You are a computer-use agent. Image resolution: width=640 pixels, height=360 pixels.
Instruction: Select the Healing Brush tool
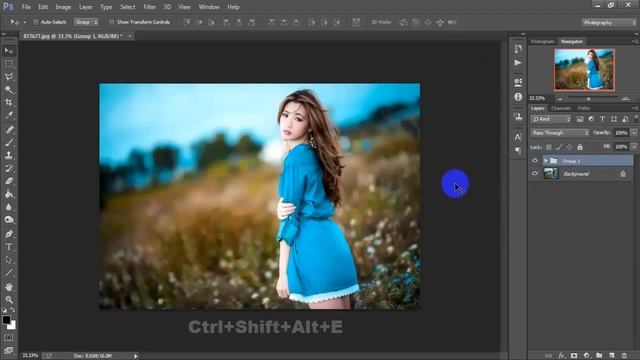pyautogui.click(x=9, y=129)
